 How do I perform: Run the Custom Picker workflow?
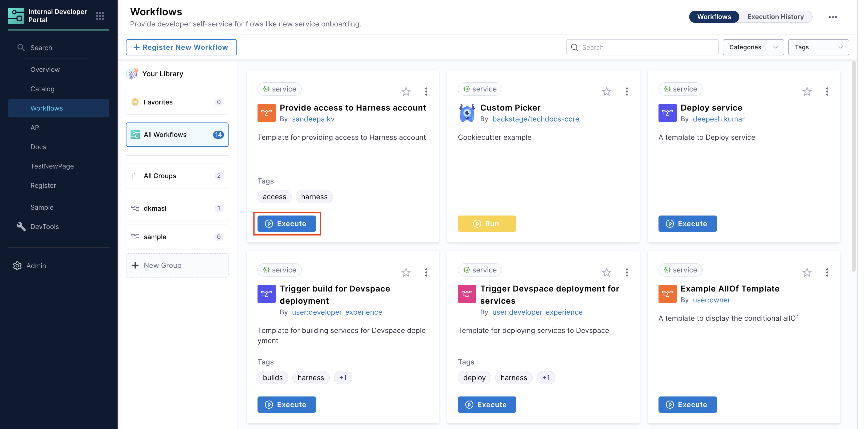click(x=487, y=224)
